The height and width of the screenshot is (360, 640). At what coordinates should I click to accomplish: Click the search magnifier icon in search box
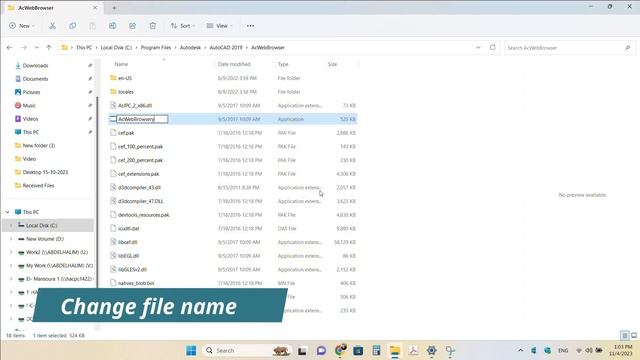tap(627, 48)
